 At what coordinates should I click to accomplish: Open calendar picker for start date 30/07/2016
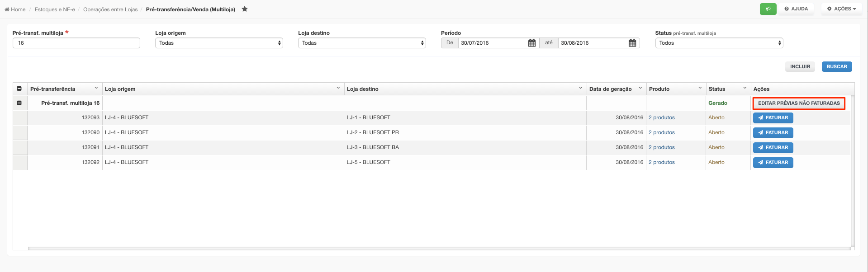point(532,43)
